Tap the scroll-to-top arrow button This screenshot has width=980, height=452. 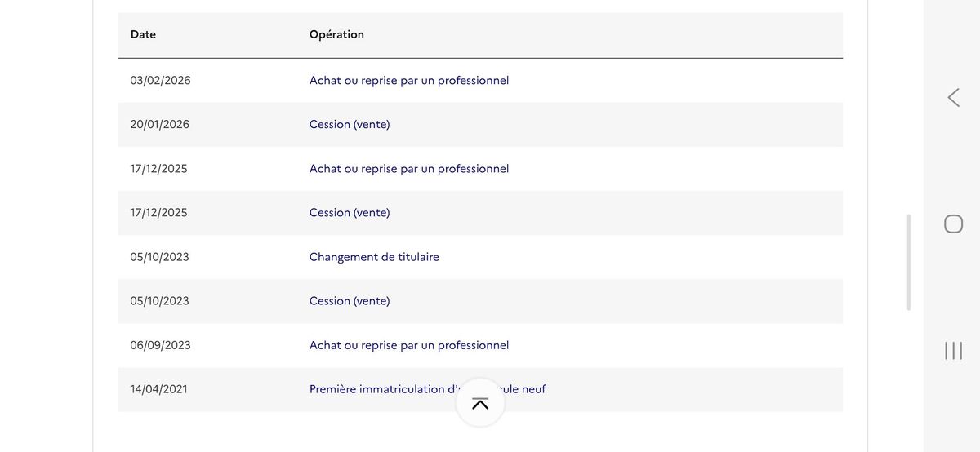point(480,403)
